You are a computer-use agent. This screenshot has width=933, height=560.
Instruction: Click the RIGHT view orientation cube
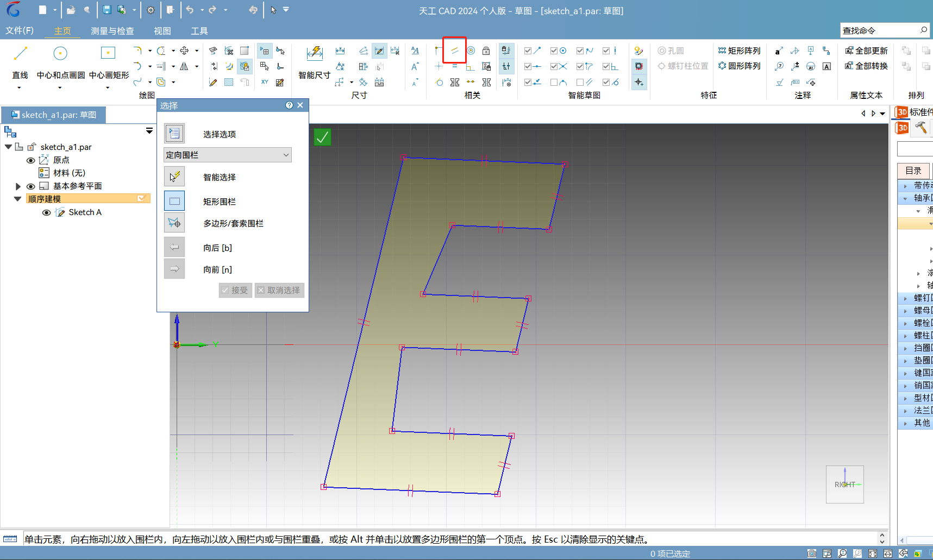click(x=845, y=484)
